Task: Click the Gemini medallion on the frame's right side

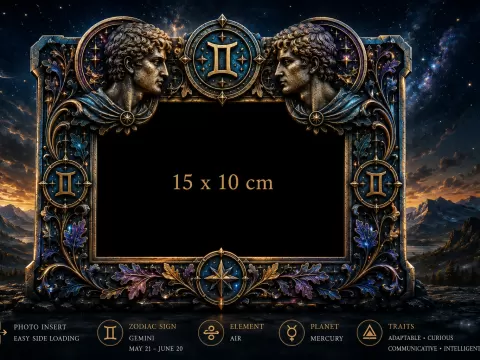Action: 376,184
